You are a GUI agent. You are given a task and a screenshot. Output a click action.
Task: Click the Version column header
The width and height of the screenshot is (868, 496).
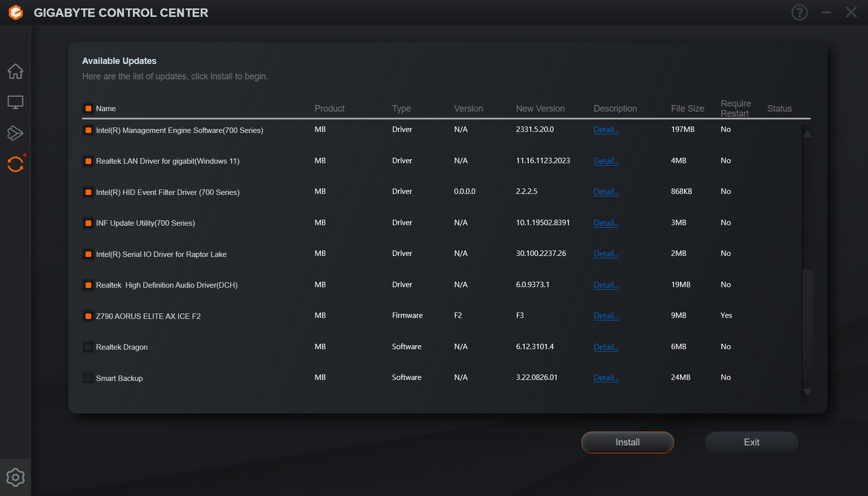pyautogui.click(x=468, y=109)
